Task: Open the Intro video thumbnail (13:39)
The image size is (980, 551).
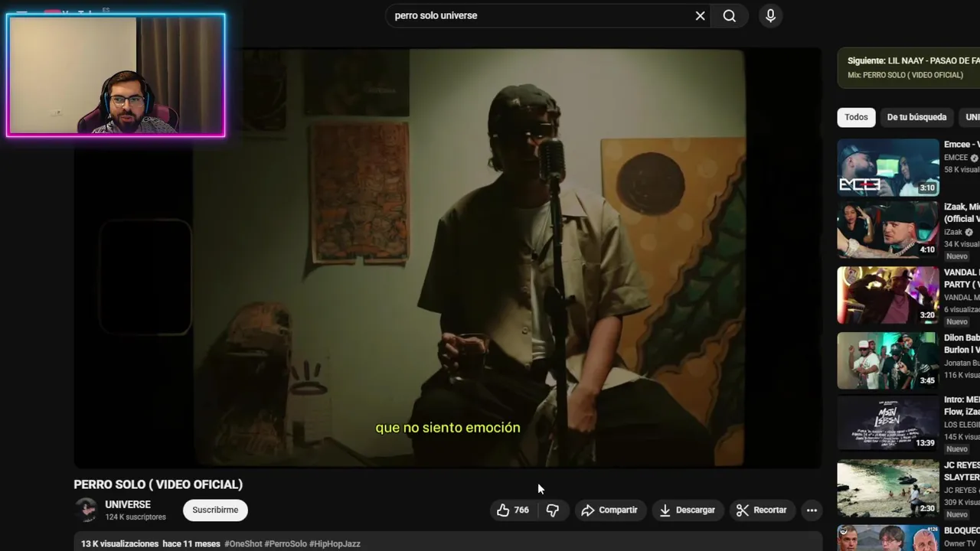Action: point(888,423)
